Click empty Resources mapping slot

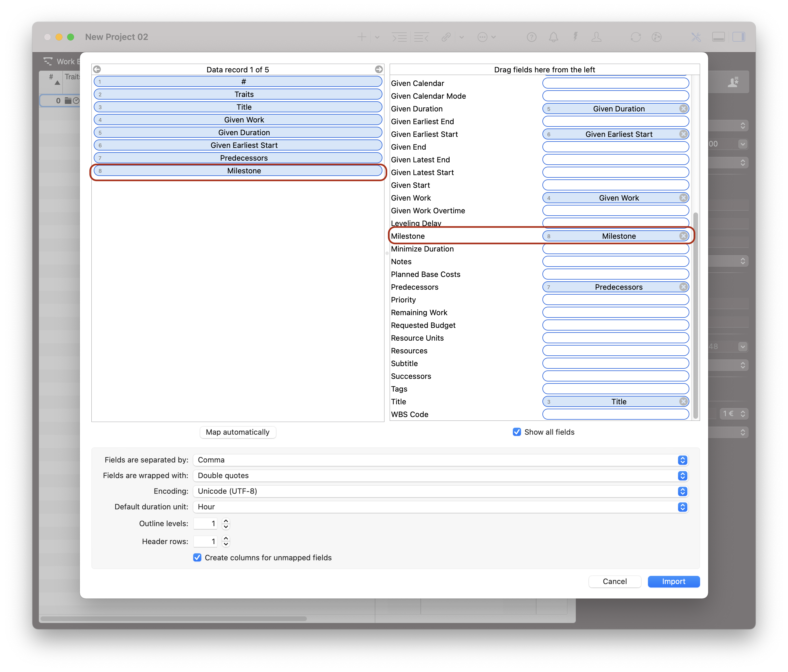pos(616,350)
